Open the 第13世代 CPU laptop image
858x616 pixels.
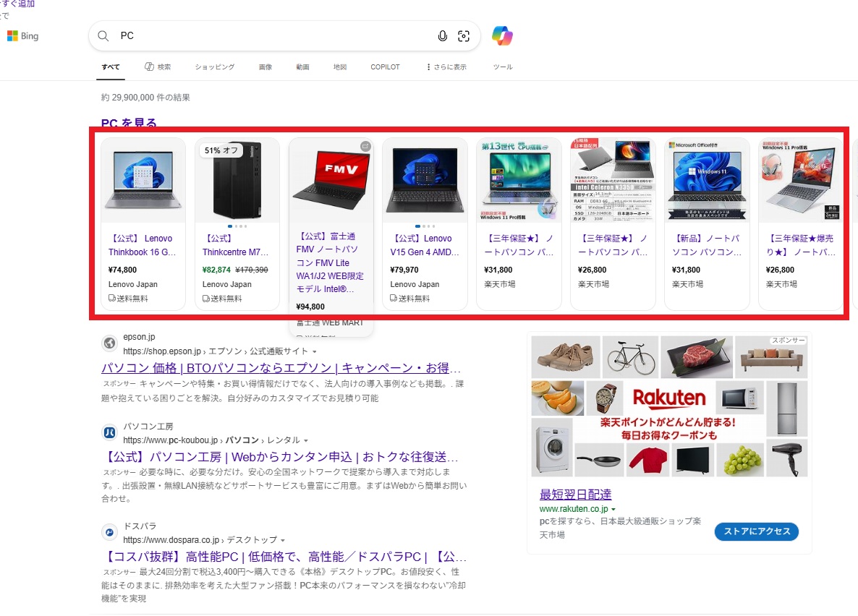519,180
